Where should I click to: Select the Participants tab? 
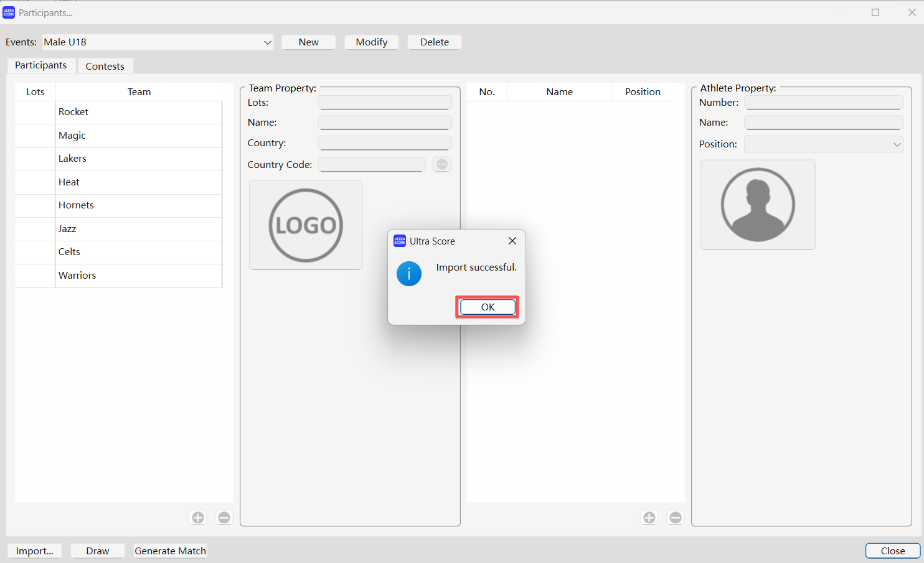(40, 65)
